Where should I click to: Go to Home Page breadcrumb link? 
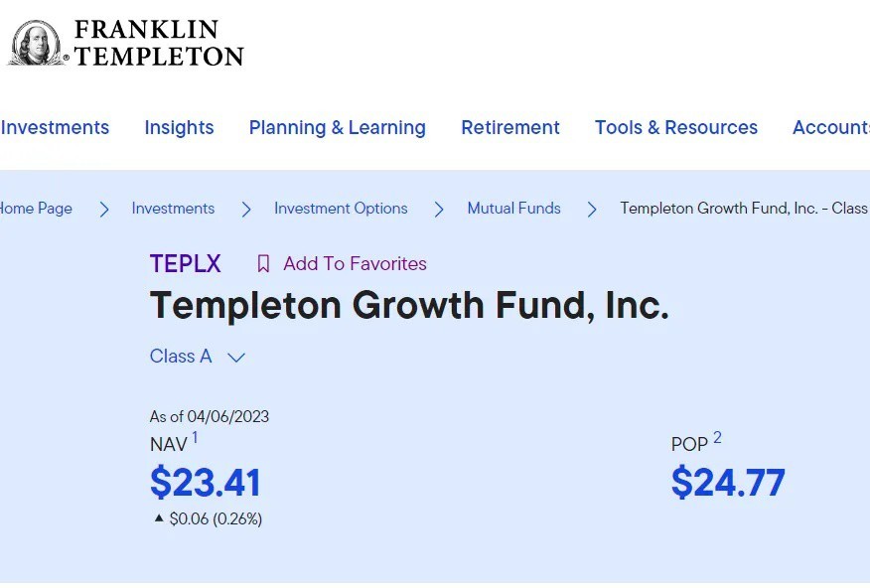36,209
